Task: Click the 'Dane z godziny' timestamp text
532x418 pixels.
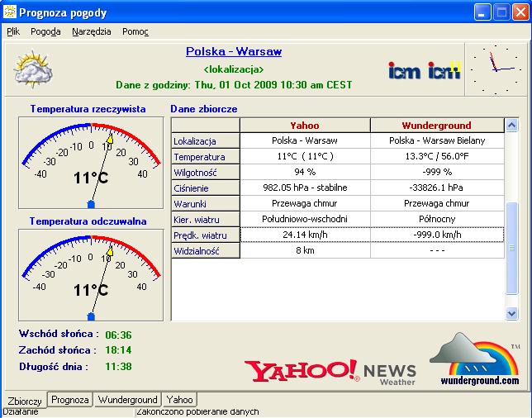Action: coord(234,85)
